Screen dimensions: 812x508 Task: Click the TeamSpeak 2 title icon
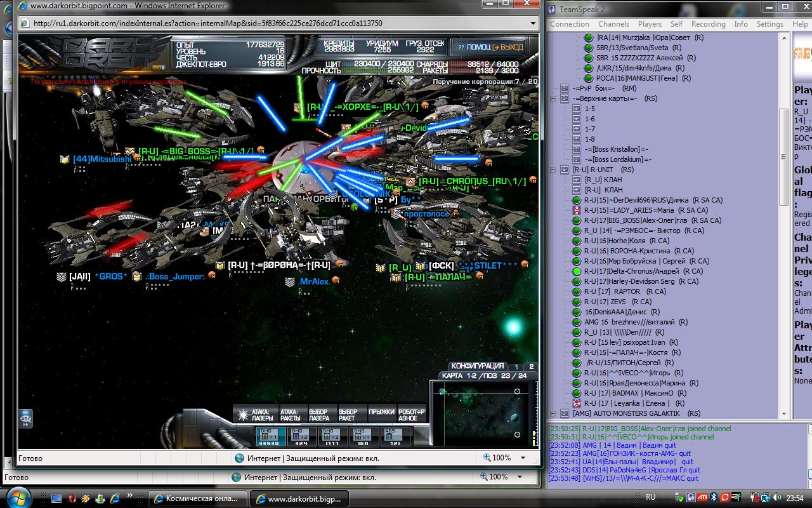click(x=551, y=9)
